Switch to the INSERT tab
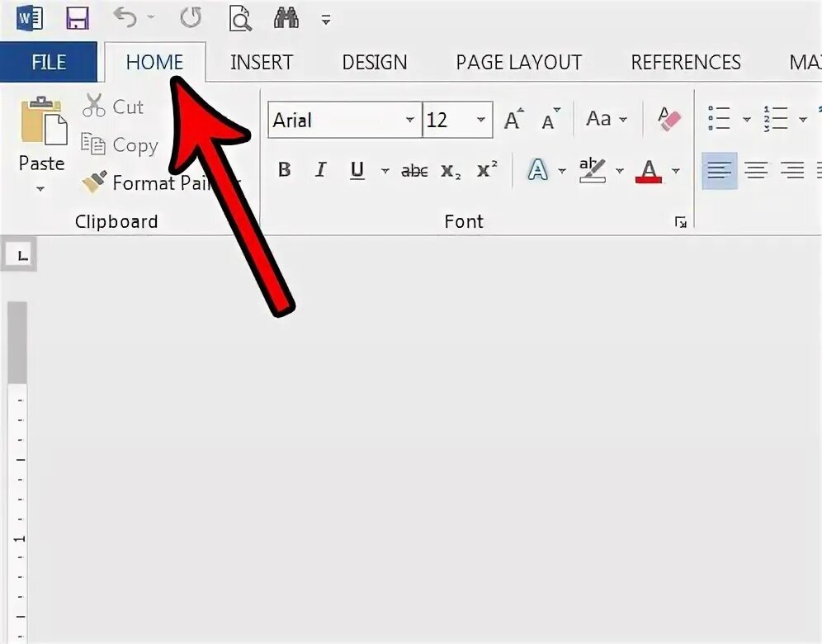Viewport: 822px width, 644px height. pyautogui.click(x=261, y=63)
